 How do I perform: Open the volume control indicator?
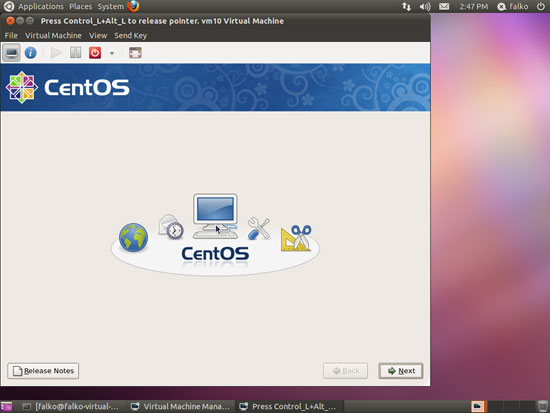coord(425,6)
